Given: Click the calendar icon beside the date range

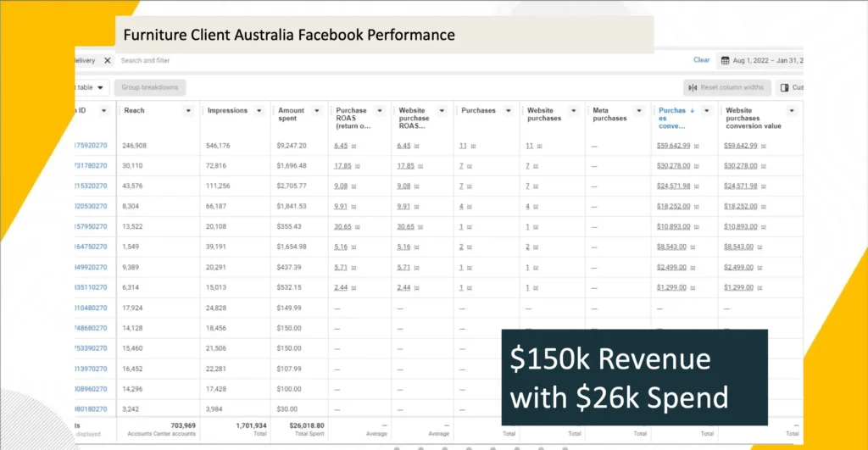Looking at the screenshot, I should coord(725,61).
